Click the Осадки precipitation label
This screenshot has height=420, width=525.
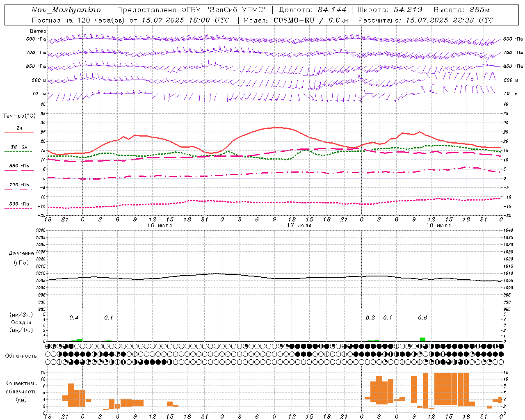tap(21, 322)
